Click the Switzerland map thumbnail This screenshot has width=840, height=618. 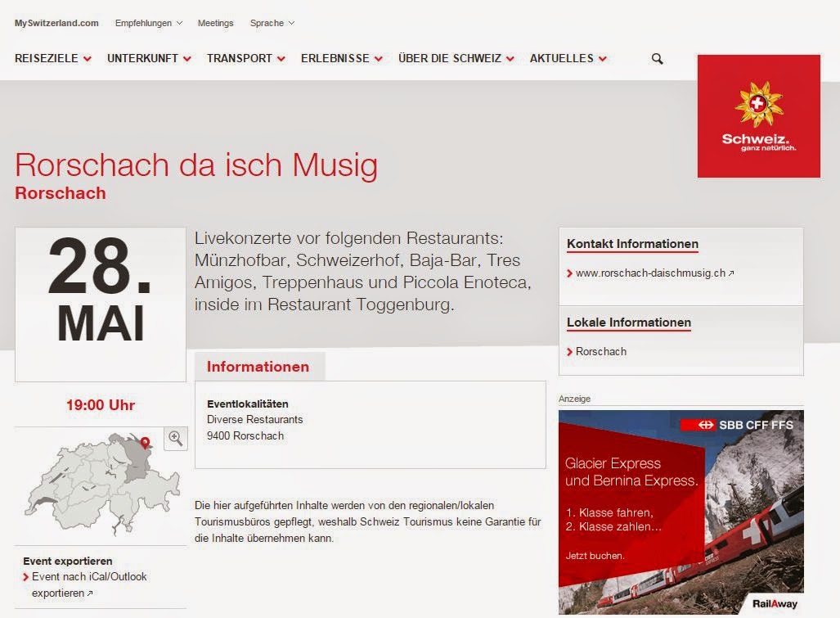101,484
